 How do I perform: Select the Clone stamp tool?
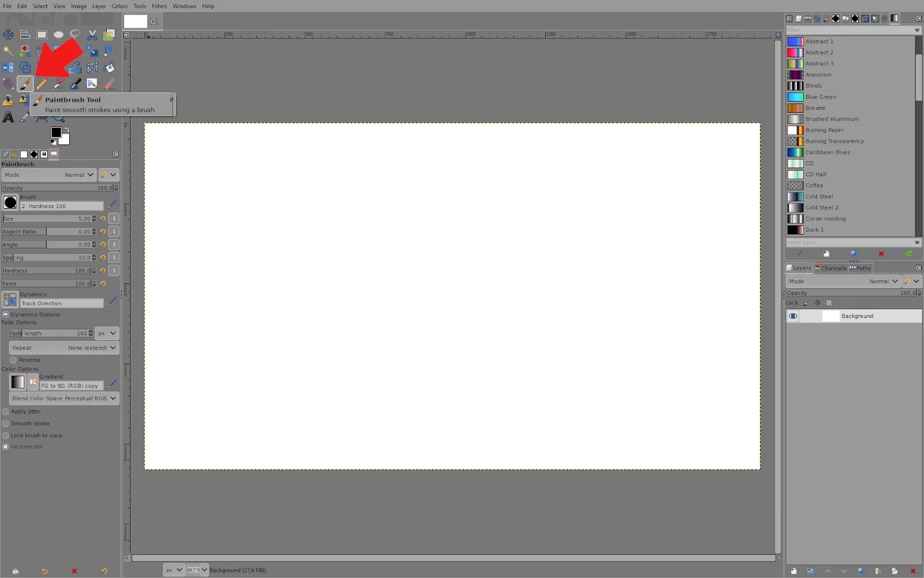tap(8, 100)
